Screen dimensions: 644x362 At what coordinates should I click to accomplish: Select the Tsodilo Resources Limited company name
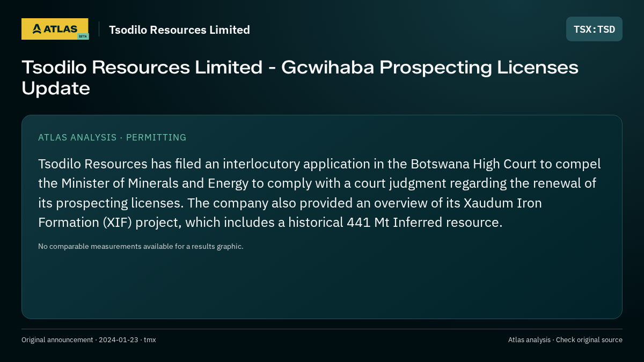[179, 29]
